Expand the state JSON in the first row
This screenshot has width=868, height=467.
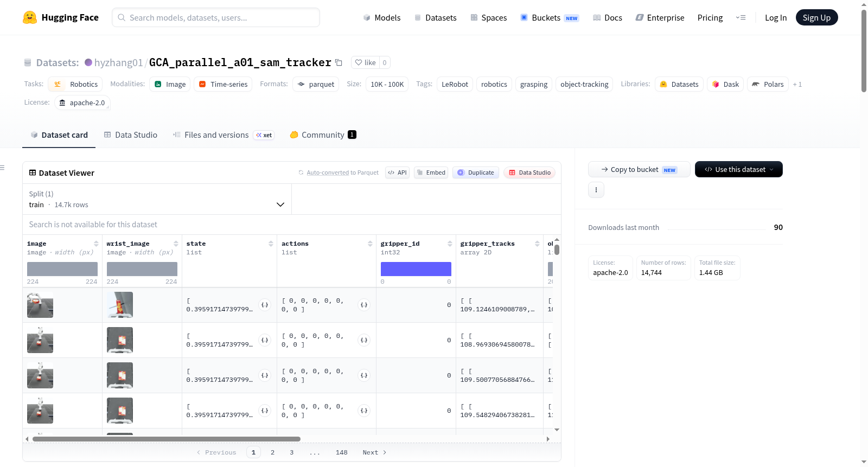(x=265, y=305)
